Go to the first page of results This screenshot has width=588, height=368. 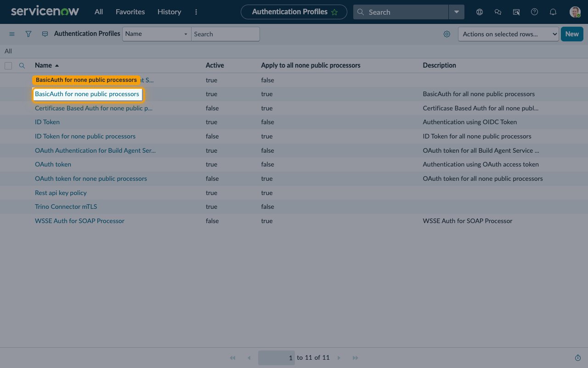[x=232, y=358]
